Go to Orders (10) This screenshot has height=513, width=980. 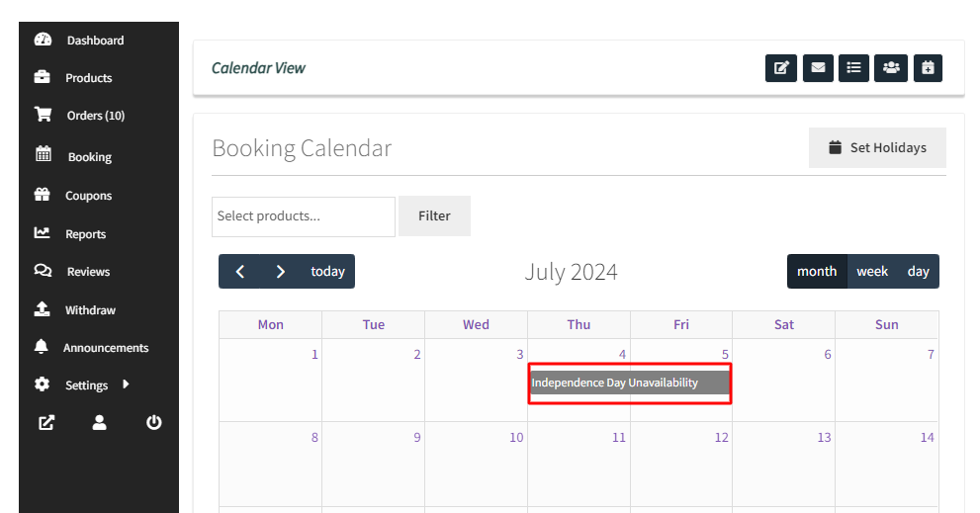(96, 116)
